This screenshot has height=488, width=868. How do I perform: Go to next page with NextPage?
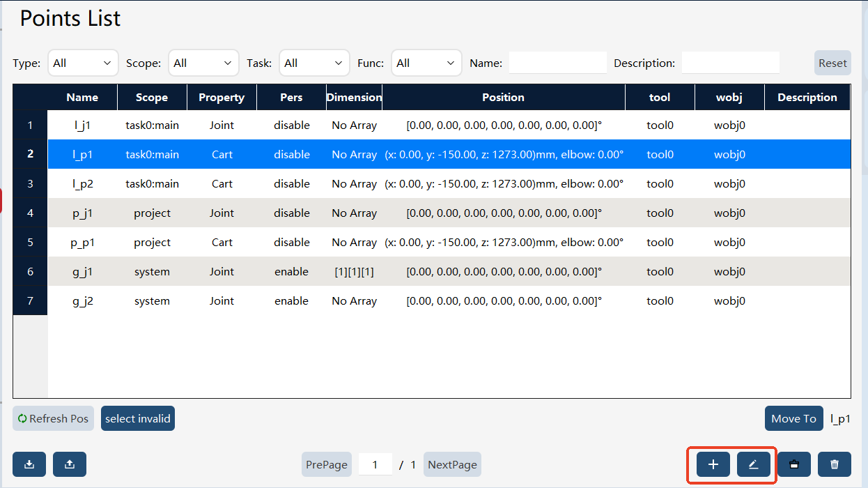452,464
